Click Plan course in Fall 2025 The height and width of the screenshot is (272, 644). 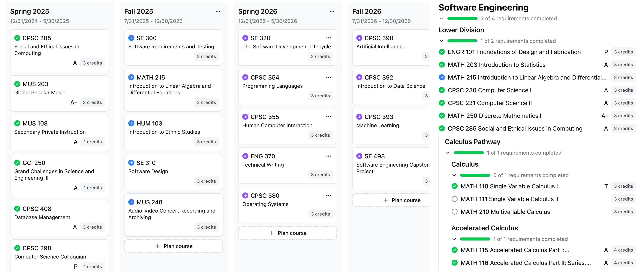pos(173,246)
